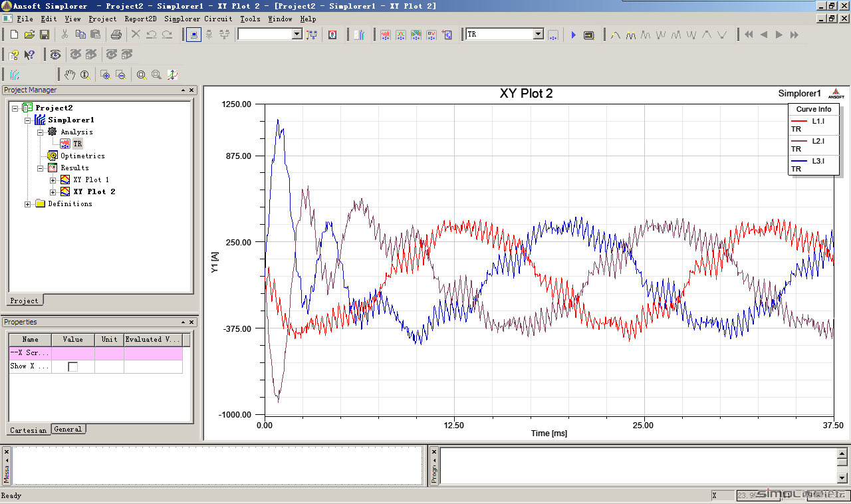The height and width of the screenshot is (504, 851).
Task: Click the '--X Scr...' row in Properties
Action: pos(95,353)
